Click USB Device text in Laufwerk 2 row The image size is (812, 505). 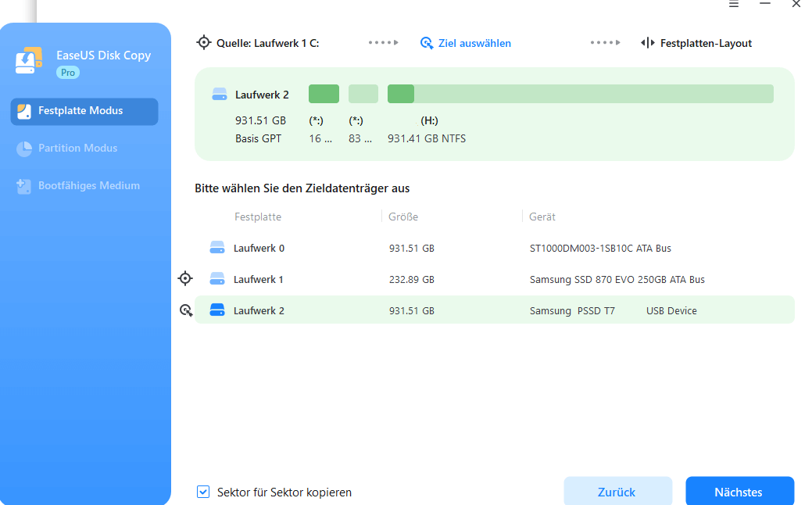tap(671, 311)
